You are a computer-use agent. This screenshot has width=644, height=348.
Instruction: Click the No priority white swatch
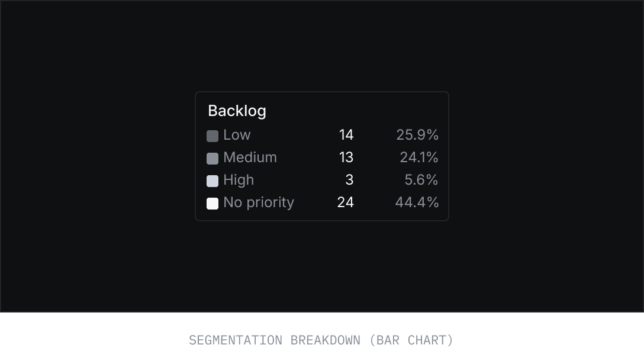[212, 204]
